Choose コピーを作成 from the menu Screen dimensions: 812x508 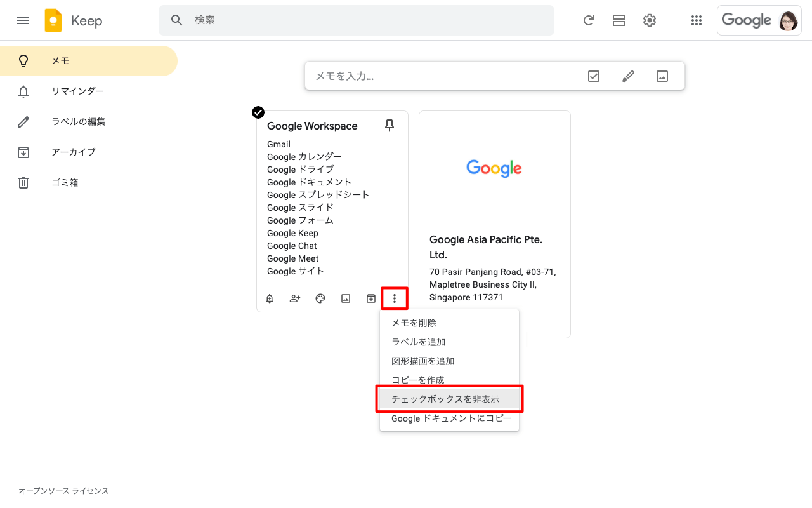pyautogui.click(x=450, y=380)
